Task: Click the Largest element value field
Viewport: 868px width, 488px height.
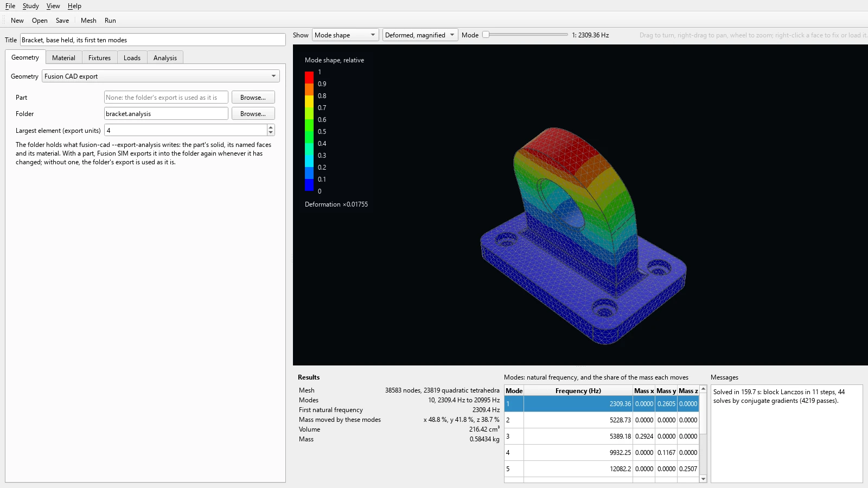Action: [186, 131]
